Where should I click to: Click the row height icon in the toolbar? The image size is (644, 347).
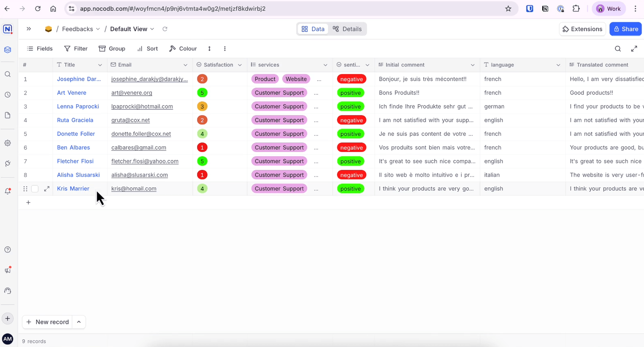pyautogui.click(x=209, y=49)
